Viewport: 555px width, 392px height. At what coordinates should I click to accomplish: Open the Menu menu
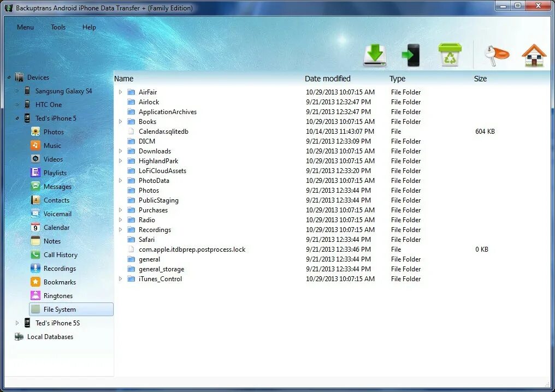pos(26,27)
